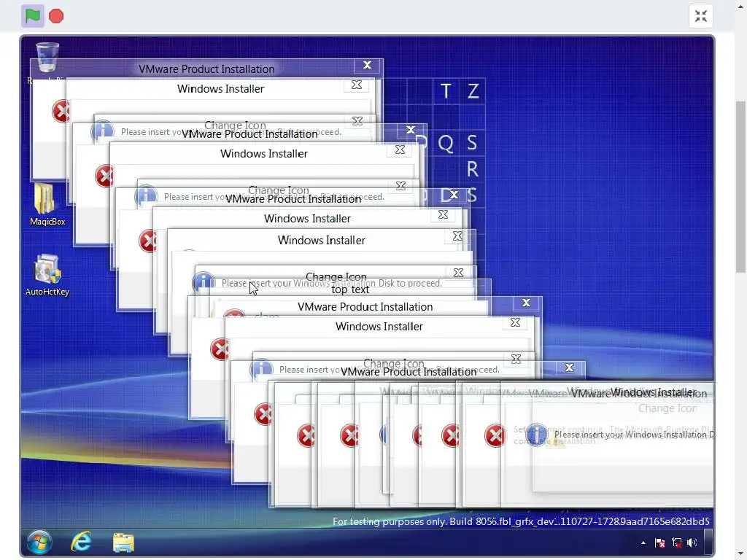Click error icon in dialog beside Recycle Bin
This screenshot has height=560, width=747.
61,111
